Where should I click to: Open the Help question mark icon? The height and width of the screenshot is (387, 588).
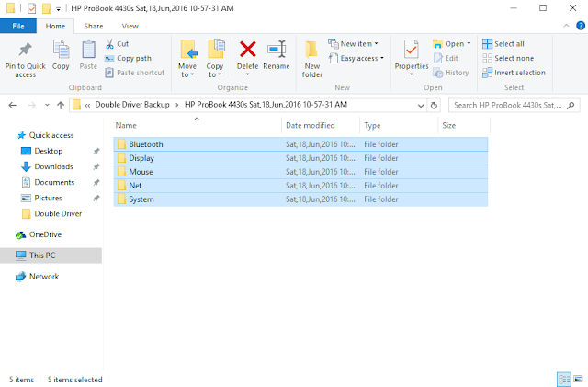coord(581,26)
